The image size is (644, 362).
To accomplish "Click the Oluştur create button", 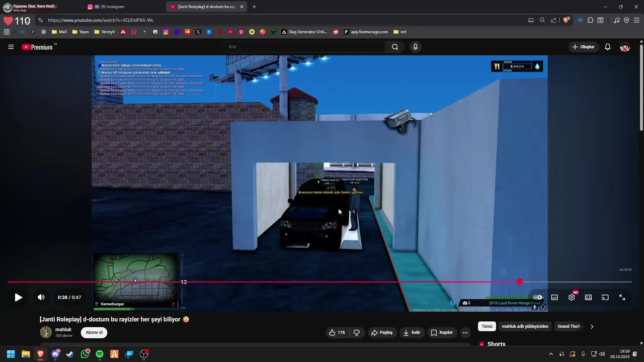I will [x=584, y=47].
